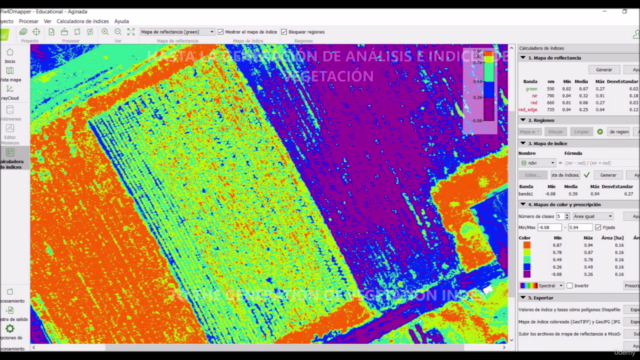The width and height of the screenshot is (640, 360).
Task: Open the Ver menu
Action: (47, 21)
